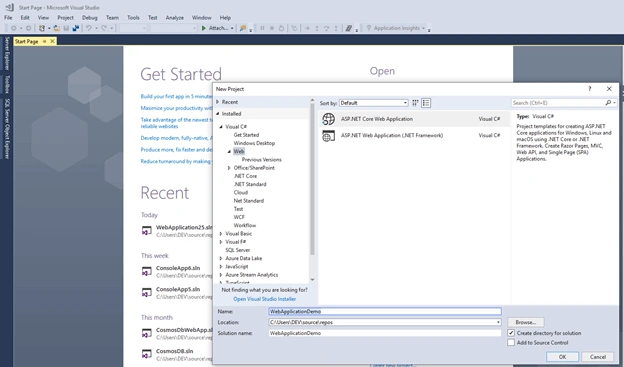Expand the Office/SharePoint tree node

pos(229,168)
